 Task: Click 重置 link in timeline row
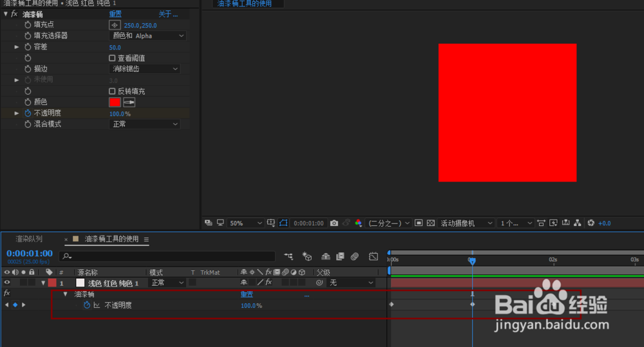[x=247, y=294]
